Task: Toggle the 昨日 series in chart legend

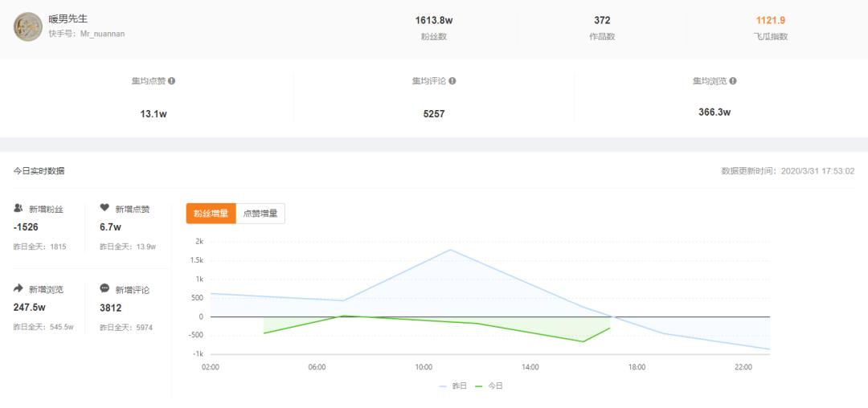Action: tap(453, 386)
